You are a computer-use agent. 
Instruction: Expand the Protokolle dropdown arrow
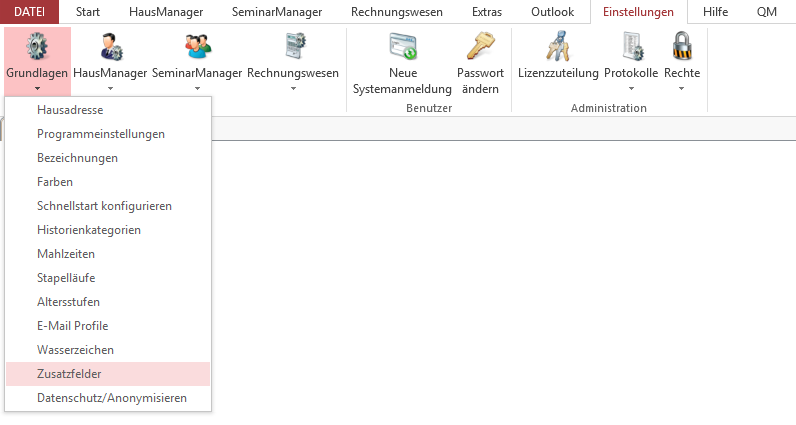point(631,89)
